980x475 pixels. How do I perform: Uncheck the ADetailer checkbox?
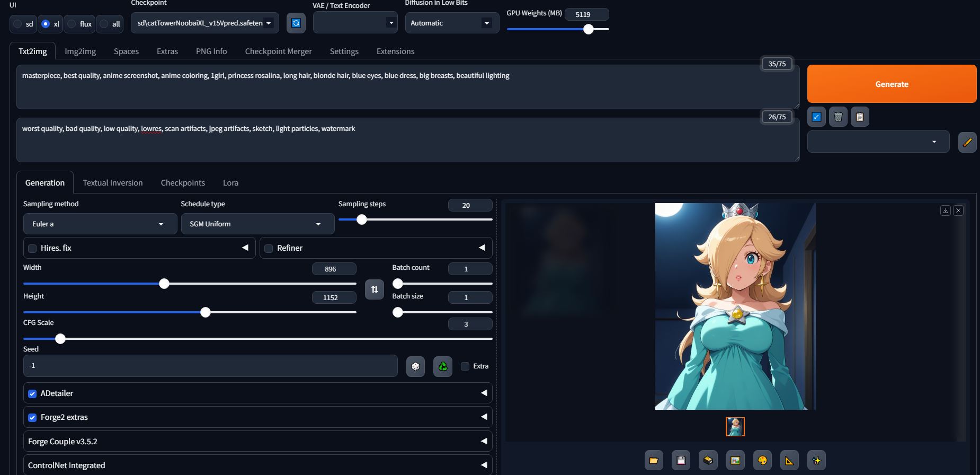click(x=32, y=393)
